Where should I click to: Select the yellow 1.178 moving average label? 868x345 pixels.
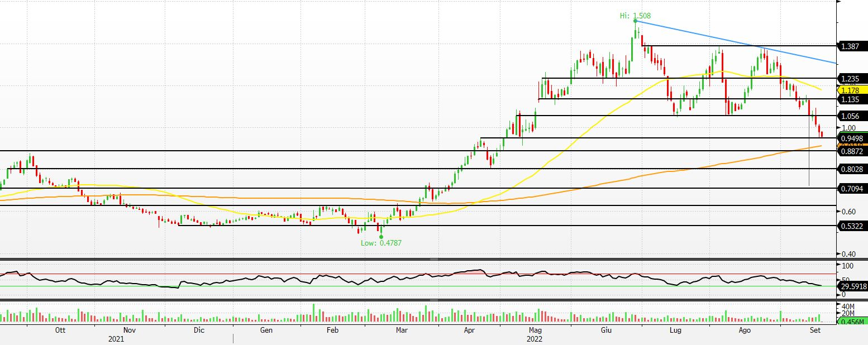coord(852,89)
